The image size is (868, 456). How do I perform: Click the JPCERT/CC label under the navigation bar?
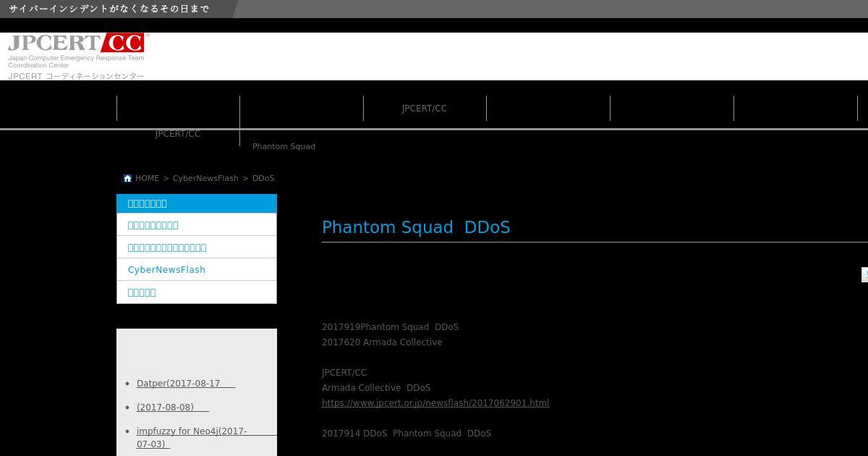[178, 134]
